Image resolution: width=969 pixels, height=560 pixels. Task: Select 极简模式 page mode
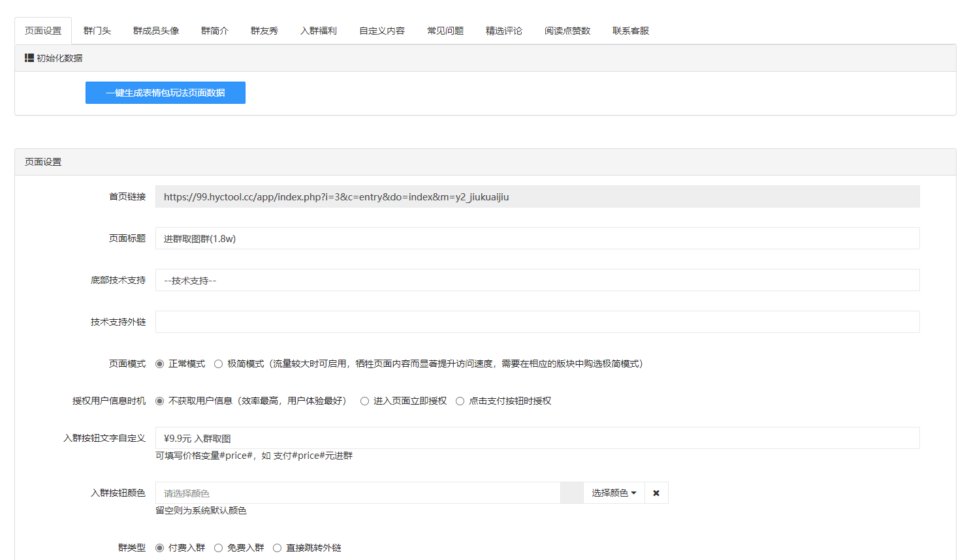point(219,364)
